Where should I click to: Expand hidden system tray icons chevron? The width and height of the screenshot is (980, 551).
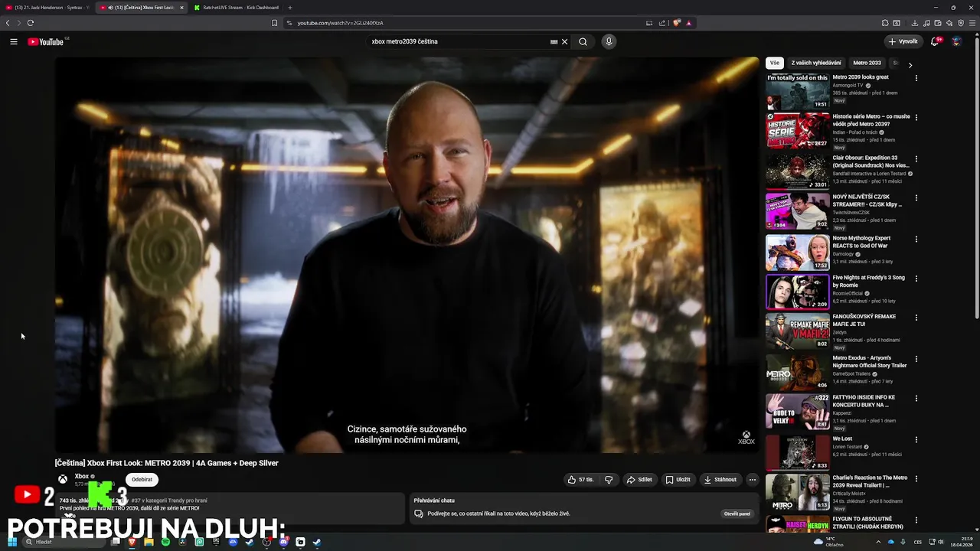[x=878, y=542]
